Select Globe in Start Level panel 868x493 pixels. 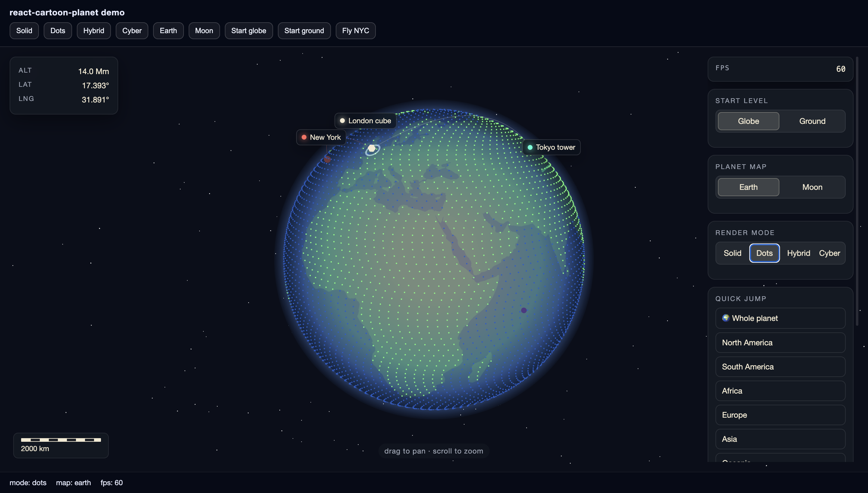[x=748, y=121]
